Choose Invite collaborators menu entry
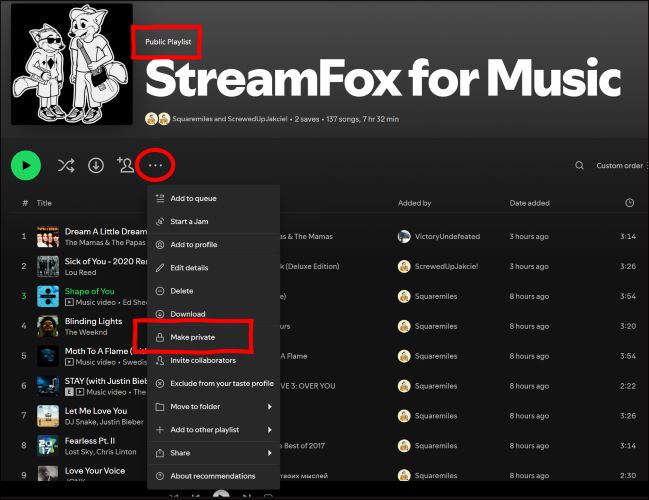 (214, 361)
